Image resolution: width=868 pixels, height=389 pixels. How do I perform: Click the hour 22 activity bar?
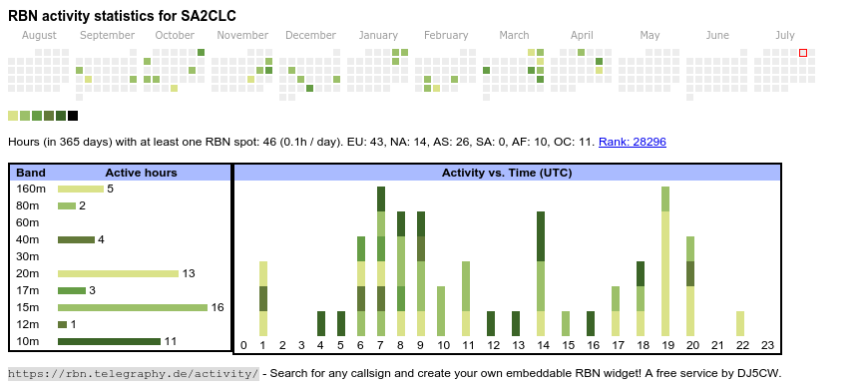click(740, 324)
